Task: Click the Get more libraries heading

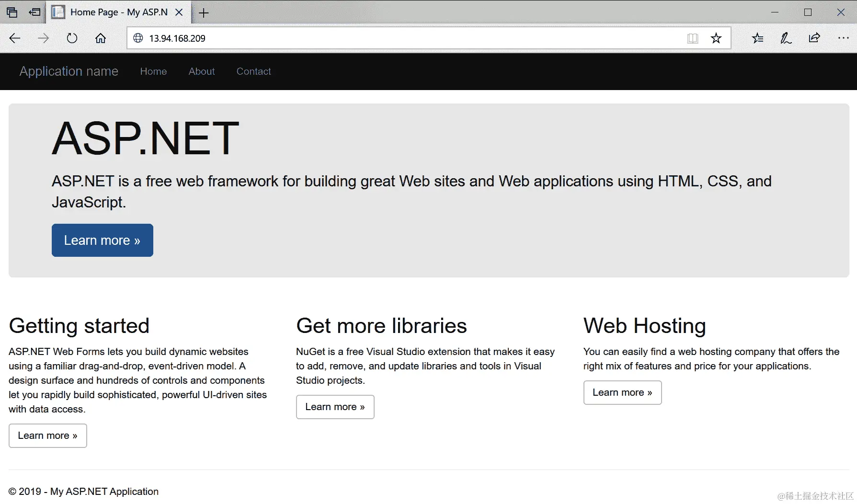Action: 381,326
